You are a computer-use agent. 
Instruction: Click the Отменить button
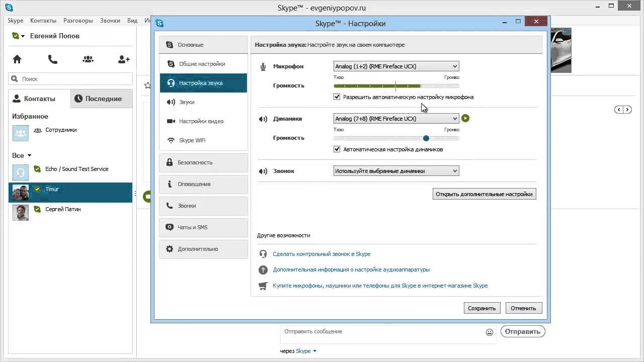[x=523, y=308]
